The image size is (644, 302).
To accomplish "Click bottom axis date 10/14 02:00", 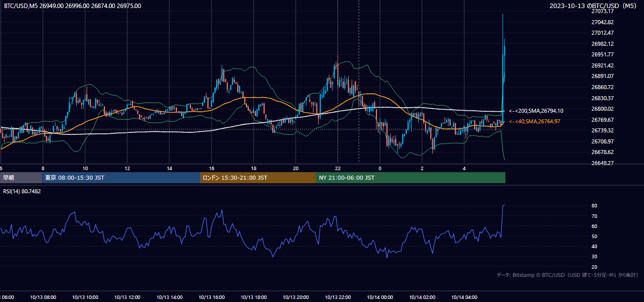I will 422,297.
